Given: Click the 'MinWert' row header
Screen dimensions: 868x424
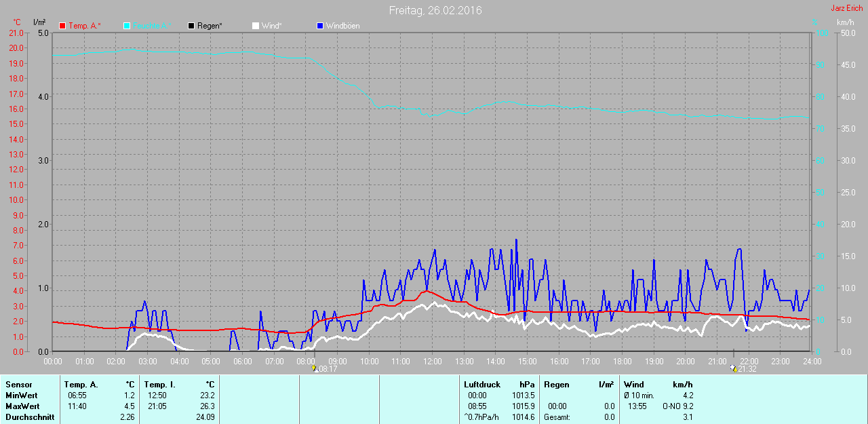Looking at the screenshot, I should (x=21, y=396).
